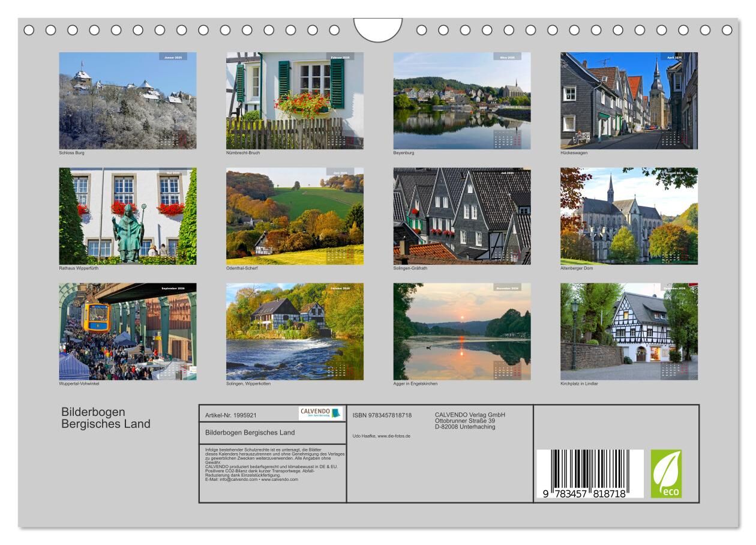
Task: Click the Rathaus Wipperfürth statue photo
Action: click(x=128, y=216)
